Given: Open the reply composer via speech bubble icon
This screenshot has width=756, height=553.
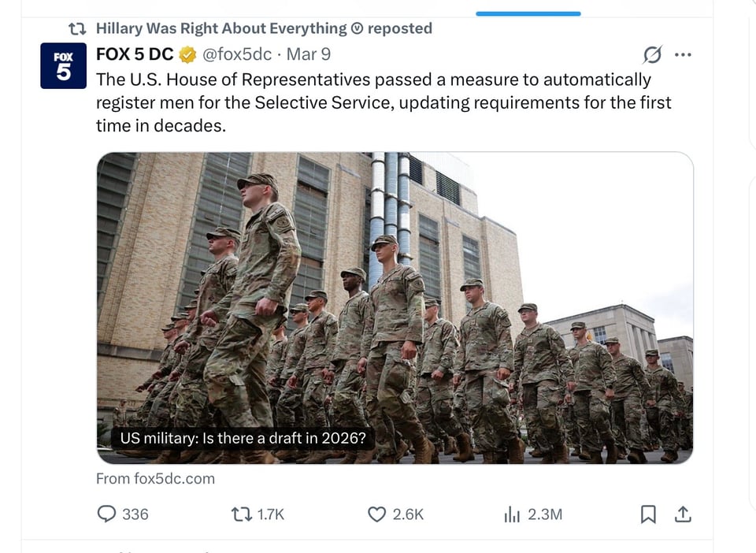Looking at the screenshot, I should click(106, 514).
